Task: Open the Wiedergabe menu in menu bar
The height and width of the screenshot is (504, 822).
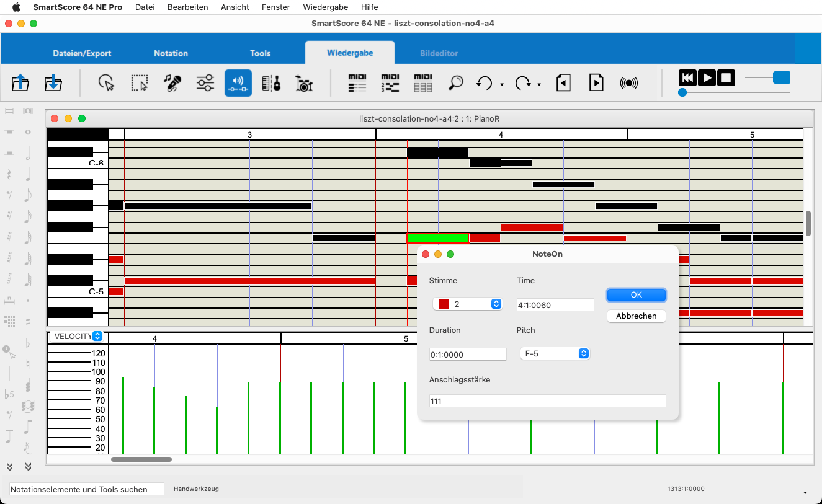Action: [x=325, y=7]
